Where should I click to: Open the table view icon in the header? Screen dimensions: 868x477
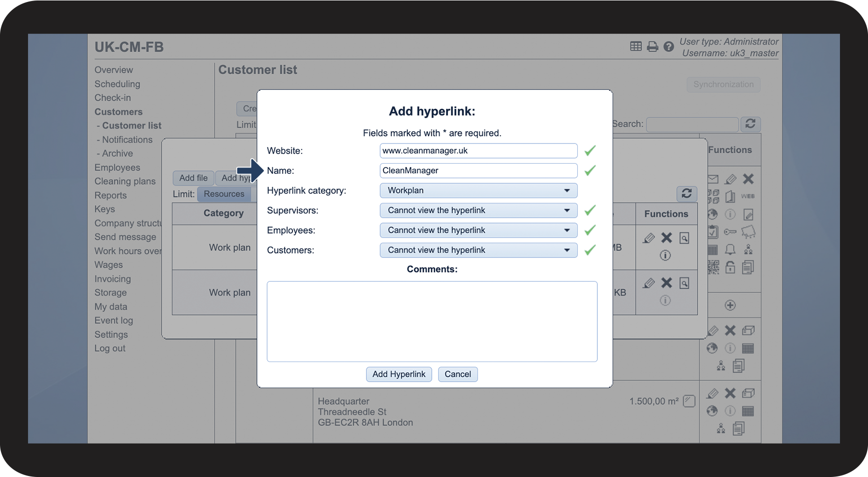(636, 46)
